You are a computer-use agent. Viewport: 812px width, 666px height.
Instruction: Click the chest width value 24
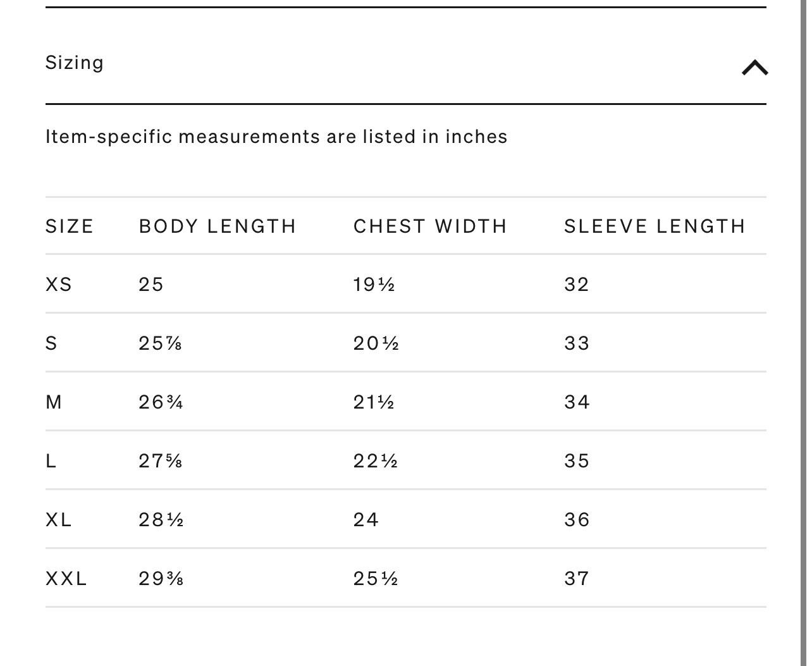pos(366,520)
